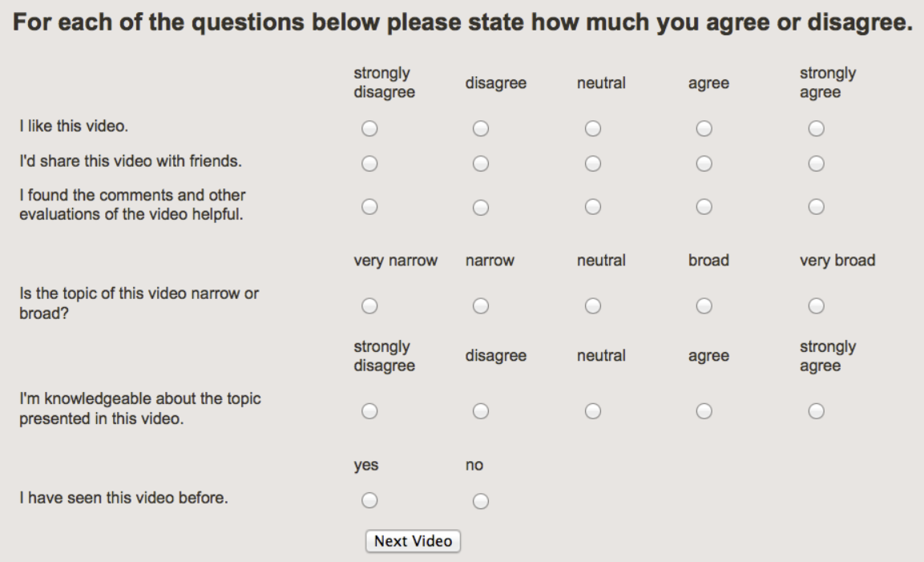The width and height of the screenshot is (924, 562).
Task: Select 'strongly agree' for 'I like this video'
Action: click(x=816, y=128)
